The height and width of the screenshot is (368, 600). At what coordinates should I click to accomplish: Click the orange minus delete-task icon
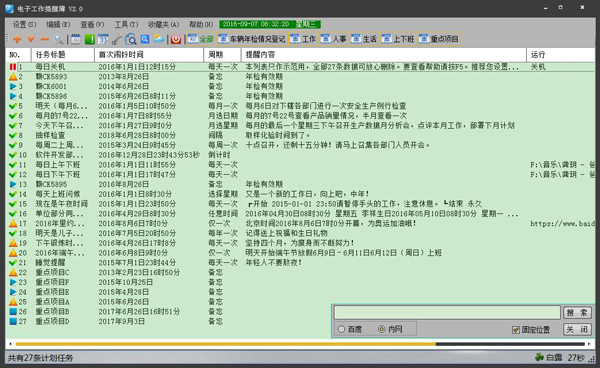45,39
